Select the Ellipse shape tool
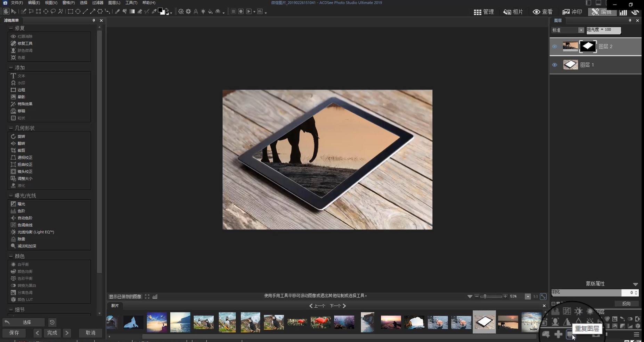 pos(78,11)
